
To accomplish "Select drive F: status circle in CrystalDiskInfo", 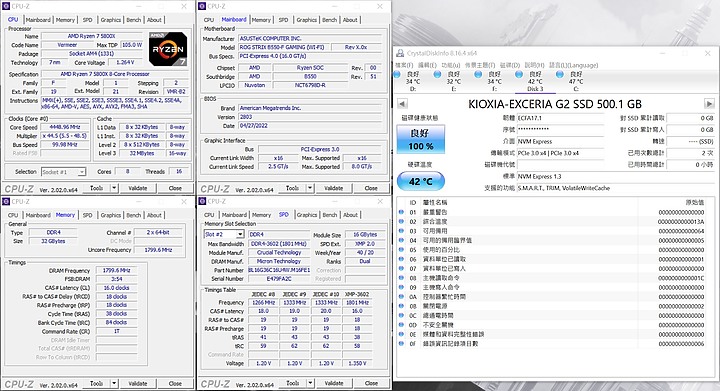I will click(478, 74).
